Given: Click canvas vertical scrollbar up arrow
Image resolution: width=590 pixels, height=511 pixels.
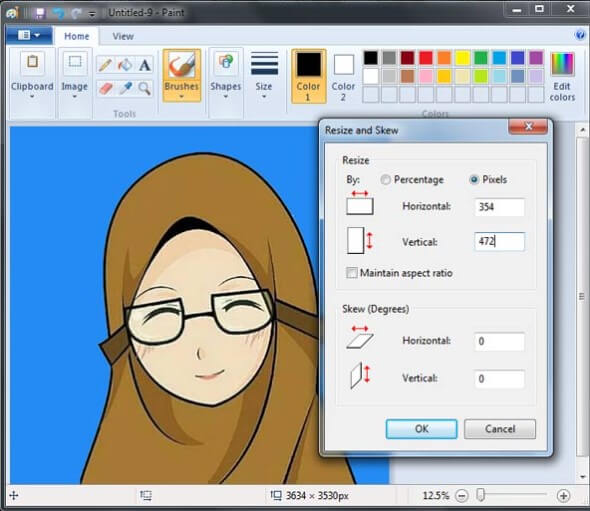Looking at the screenshot, I should 582,130.
